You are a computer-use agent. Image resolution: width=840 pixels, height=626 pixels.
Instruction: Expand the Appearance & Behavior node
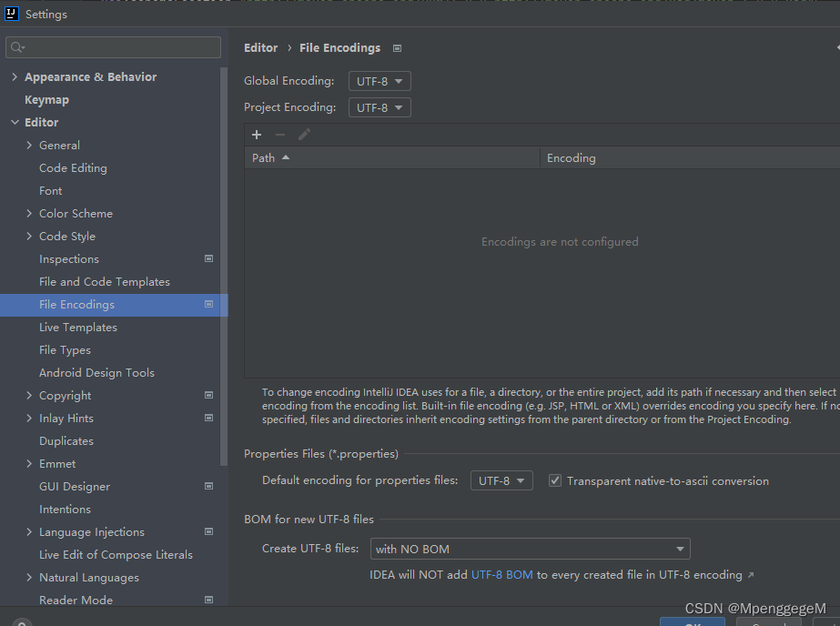click(15, 77)
